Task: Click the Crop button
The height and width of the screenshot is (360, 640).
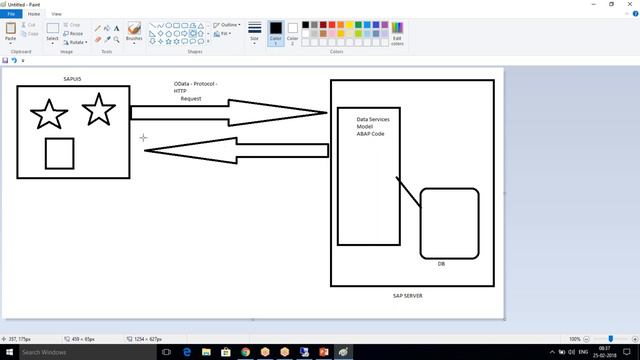Action: pos(72,25)
